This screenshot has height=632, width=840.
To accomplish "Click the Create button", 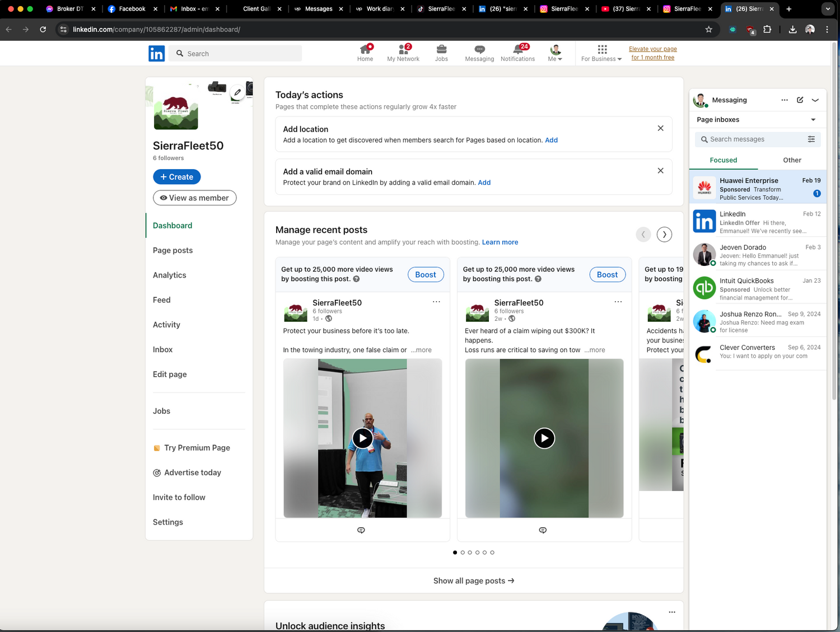I will tap(177, 177).
